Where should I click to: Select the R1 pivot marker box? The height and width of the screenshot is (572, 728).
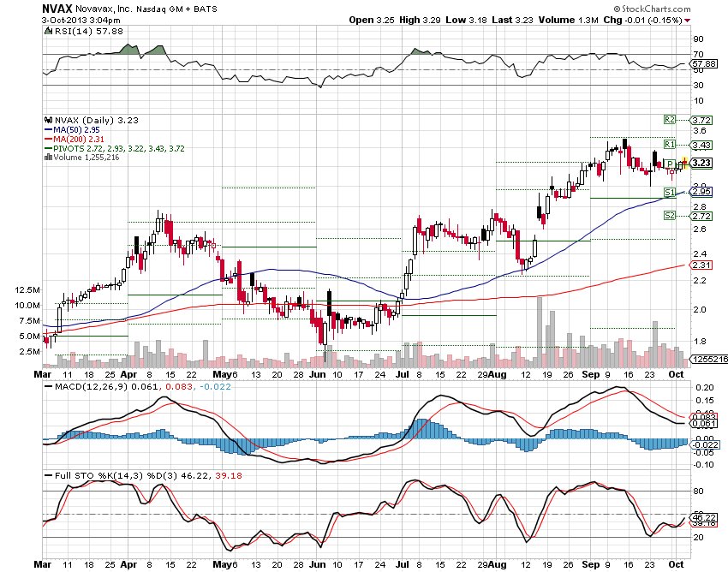(x=669, y=145)
